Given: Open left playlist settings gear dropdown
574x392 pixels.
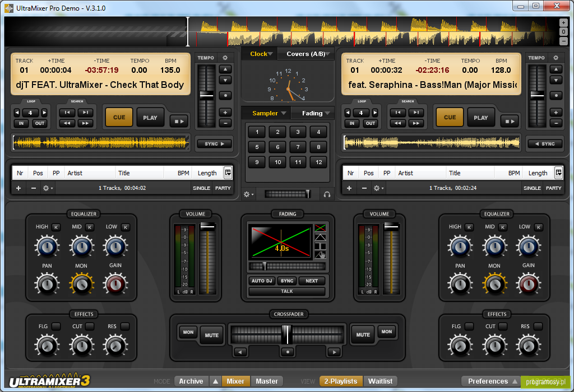Looking at the screenshot, I should click(x=48, y=188).
